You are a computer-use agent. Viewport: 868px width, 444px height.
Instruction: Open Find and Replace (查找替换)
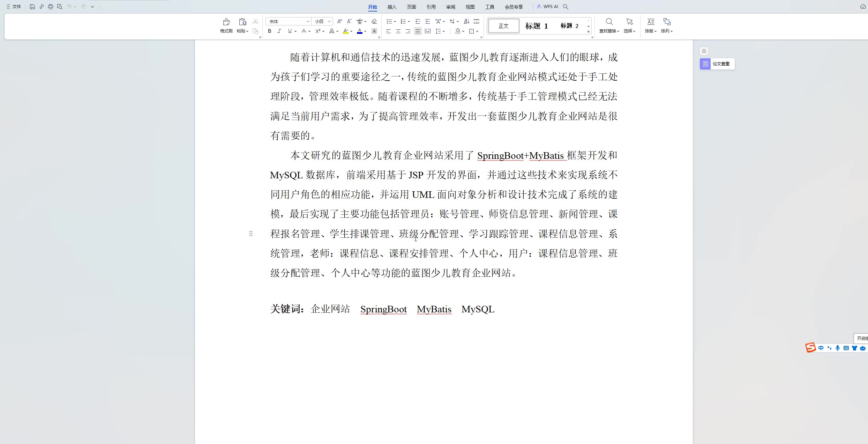click(609, 26)
